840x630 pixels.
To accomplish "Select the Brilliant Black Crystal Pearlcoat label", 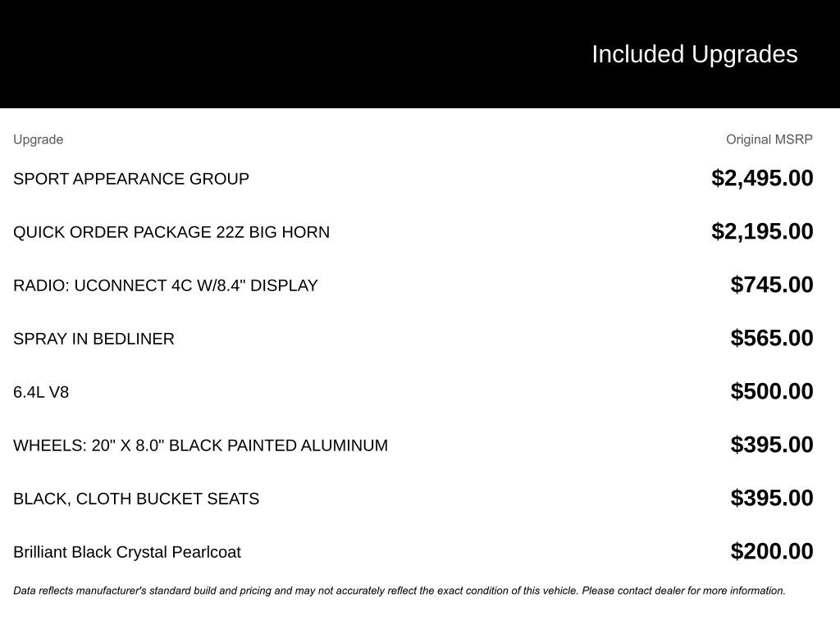I will [x=127, y=552].
